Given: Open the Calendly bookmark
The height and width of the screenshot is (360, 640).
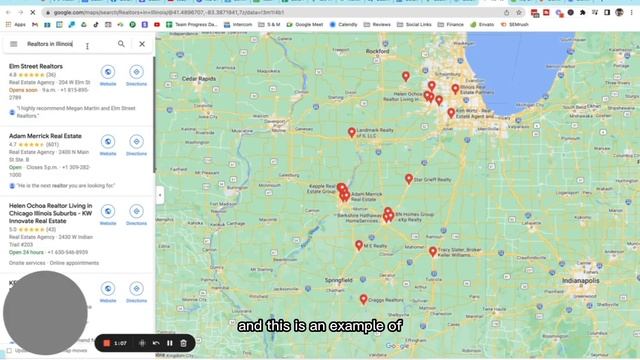Looking at the screenshot, I should coord(343,24).
